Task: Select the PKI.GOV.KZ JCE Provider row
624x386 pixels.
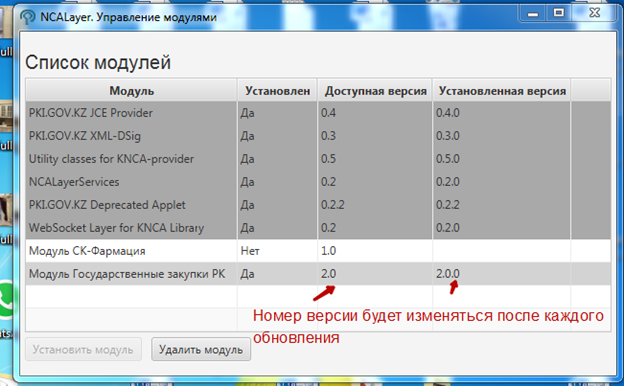Action: pos(318,113)
